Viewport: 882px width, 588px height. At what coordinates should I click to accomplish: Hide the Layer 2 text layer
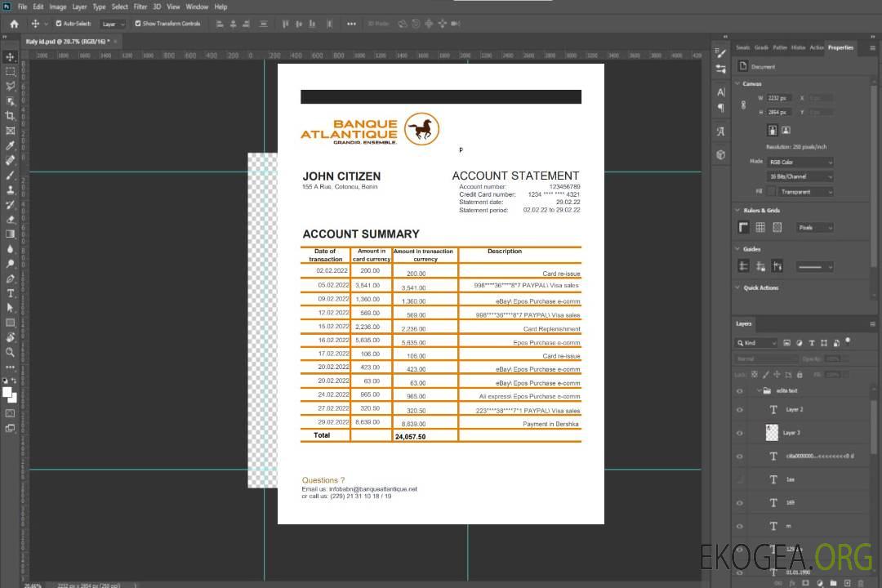740,409
